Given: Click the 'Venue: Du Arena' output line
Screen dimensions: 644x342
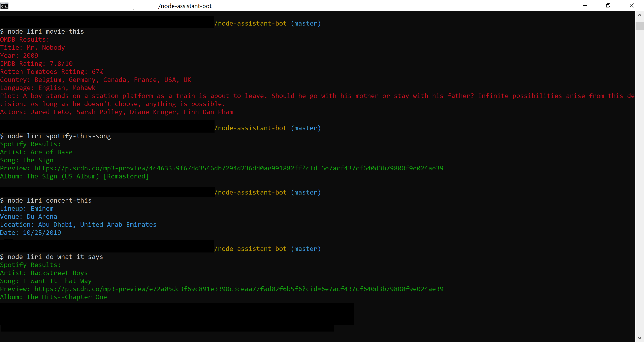Looking at the screenshot, I should (29, 216).
